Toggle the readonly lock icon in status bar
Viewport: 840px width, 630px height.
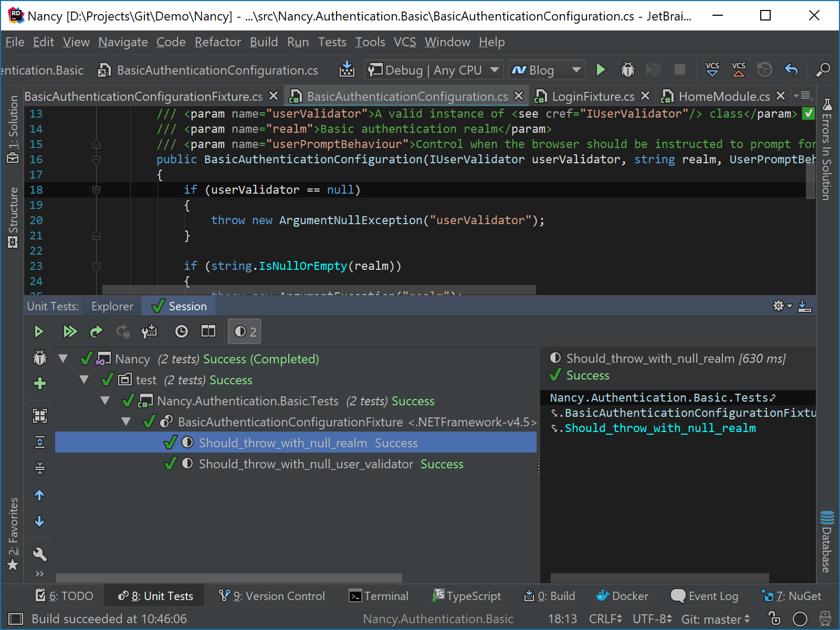774,618
